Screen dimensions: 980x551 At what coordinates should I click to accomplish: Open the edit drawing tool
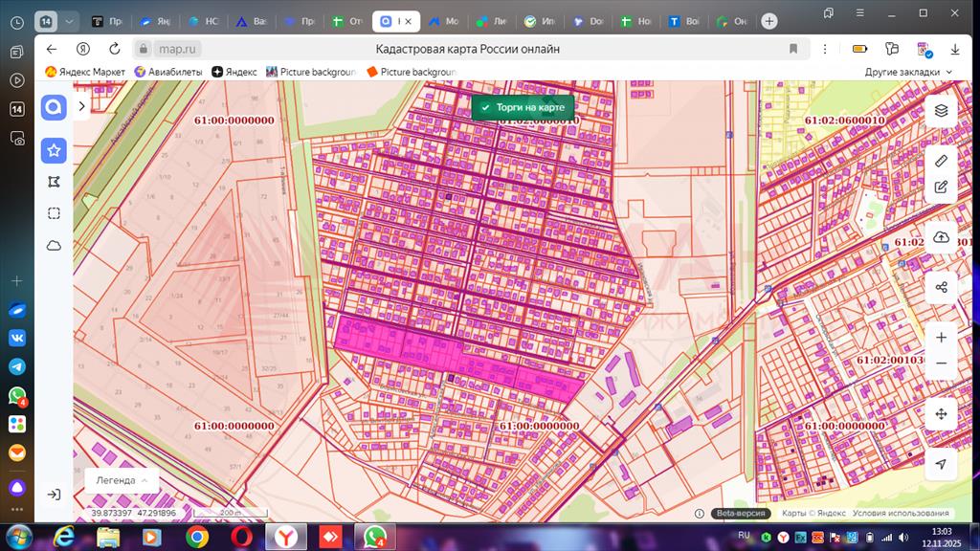point(941,187)
